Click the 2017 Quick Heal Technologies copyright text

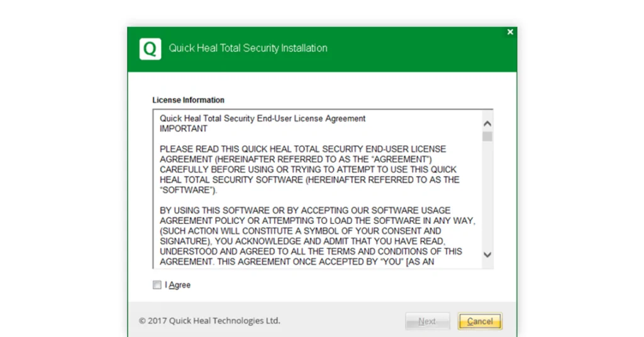pos(209,321)
